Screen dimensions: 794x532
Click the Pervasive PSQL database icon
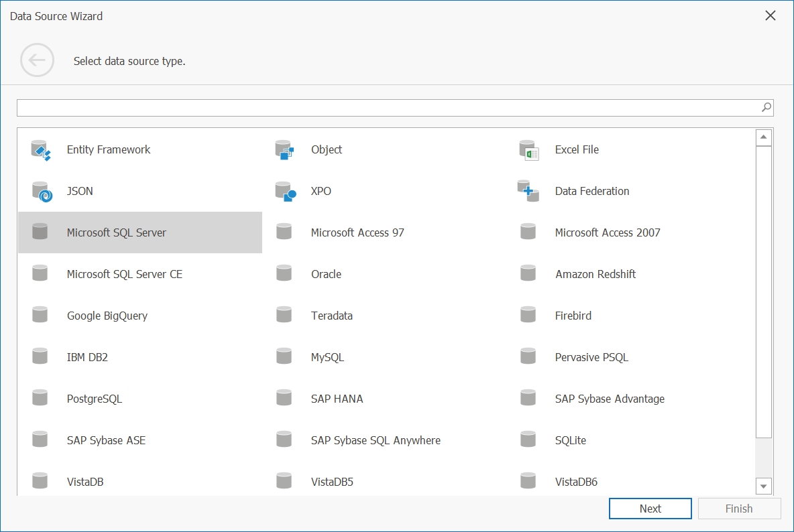(528, 356)
